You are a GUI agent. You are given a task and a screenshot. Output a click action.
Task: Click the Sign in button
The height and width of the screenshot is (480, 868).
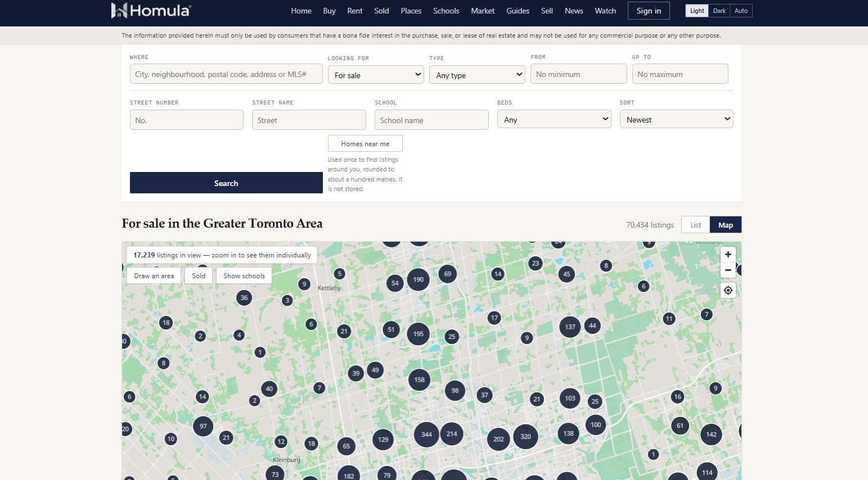[649, 11]
